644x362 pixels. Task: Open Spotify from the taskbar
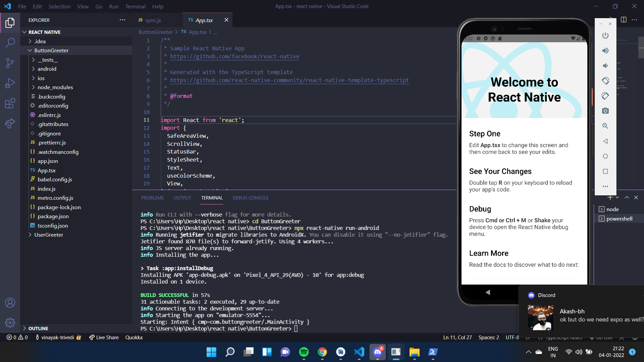(x=304, y=352)
